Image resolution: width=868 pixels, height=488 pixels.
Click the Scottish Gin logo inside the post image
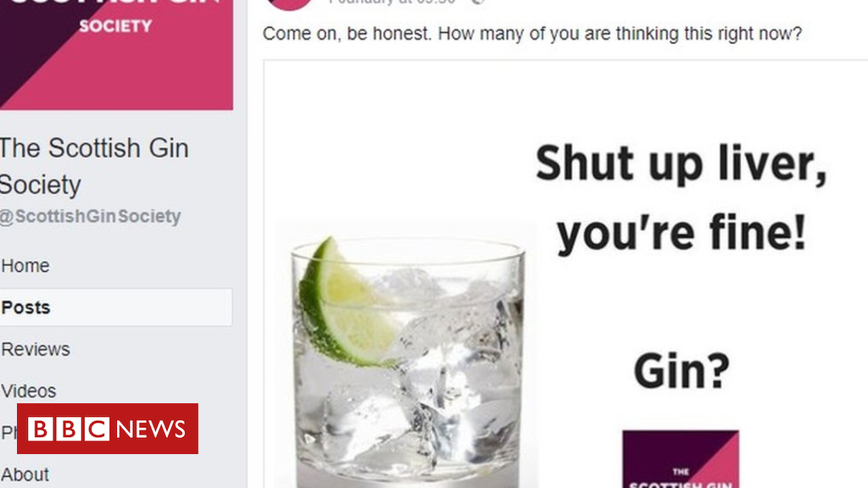pos(681,459)
